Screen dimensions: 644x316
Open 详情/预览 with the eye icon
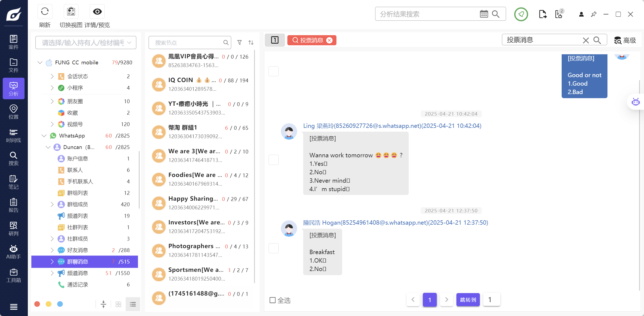[x=97, y=11]
